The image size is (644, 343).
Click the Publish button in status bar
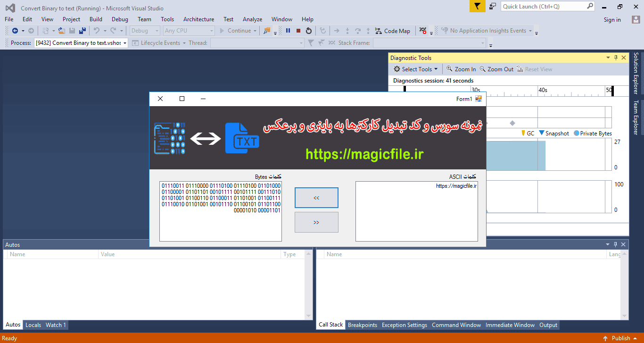pos(621,338)
